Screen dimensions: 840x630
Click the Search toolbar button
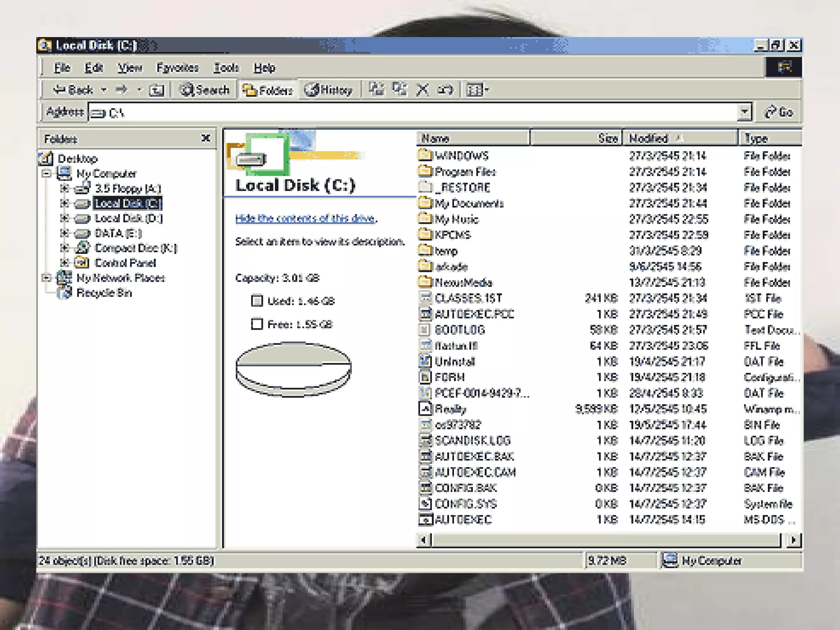[205, 90]
